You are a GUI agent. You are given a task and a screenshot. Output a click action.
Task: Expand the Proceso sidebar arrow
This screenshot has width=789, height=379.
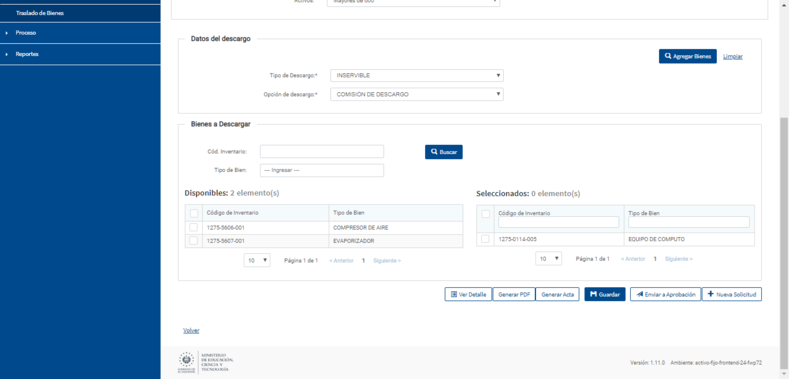(x=7, y=33)
